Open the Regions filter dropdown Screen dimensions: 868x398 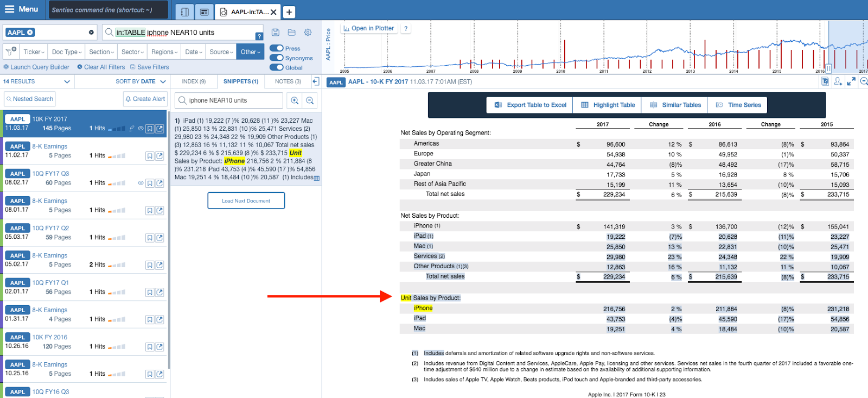tap(164, 52)
